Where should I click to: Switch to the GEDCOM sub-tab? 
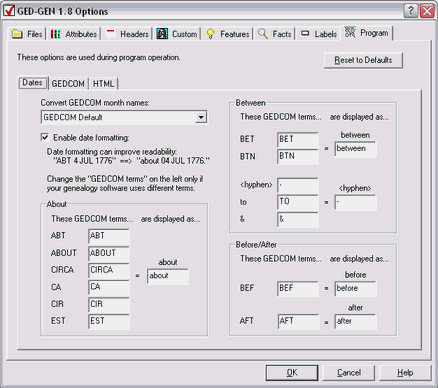click(x=68, y=83)
